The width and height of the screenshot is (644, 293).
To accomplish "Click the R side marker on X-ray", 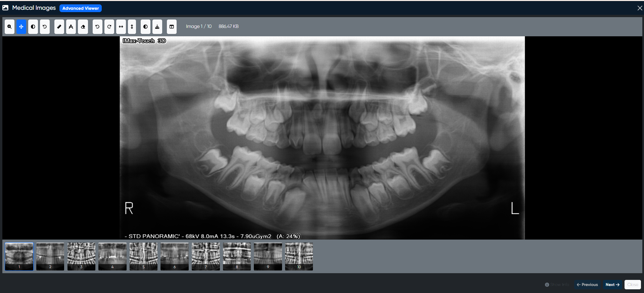I will pos(129,208).
